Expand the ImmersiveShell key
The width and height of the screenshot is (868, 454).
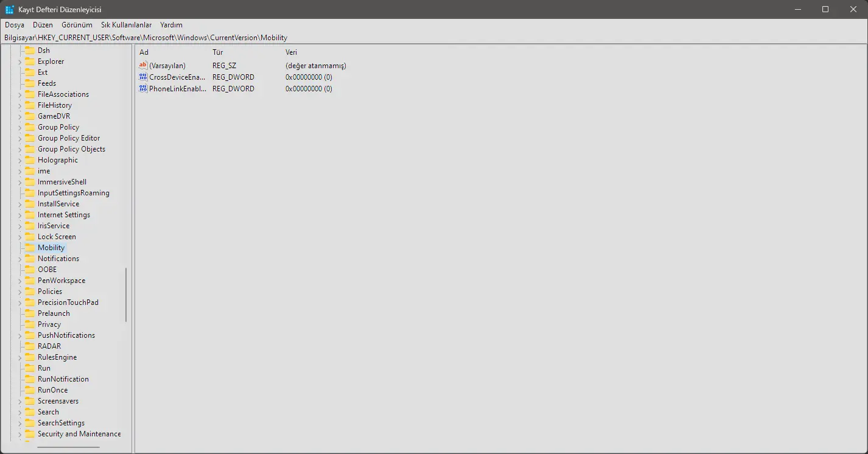point(19,182)
